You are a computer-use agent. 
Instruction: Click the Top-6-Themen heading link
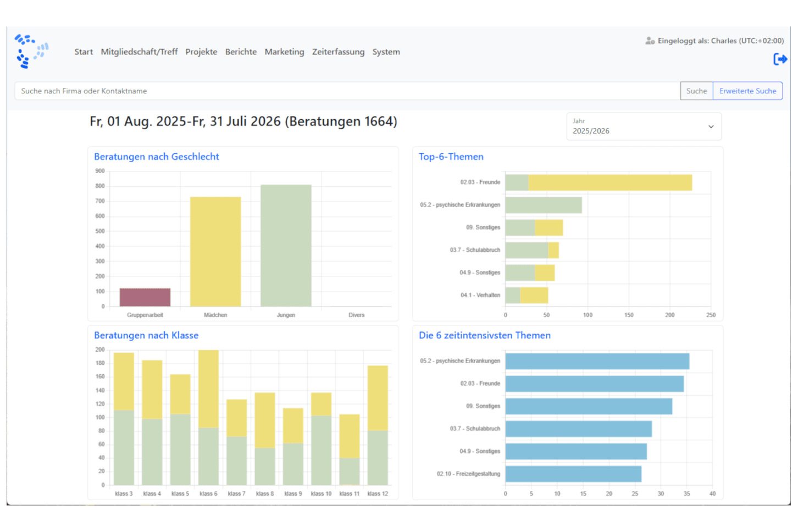[451, 157]
